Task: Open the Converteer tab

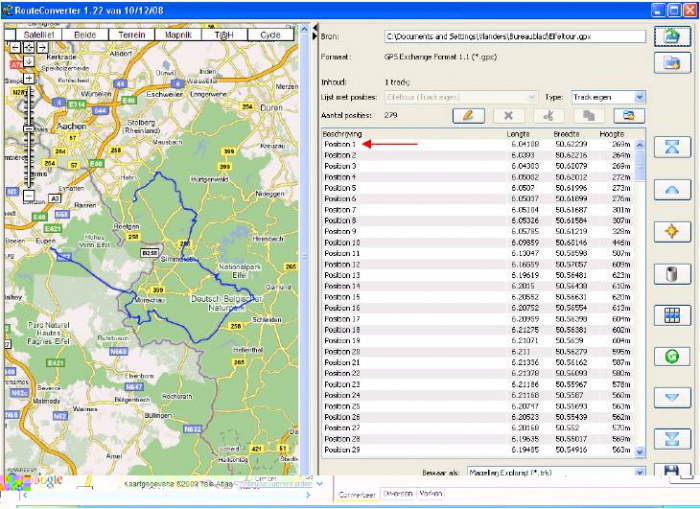Action: [x=356, y=495]
